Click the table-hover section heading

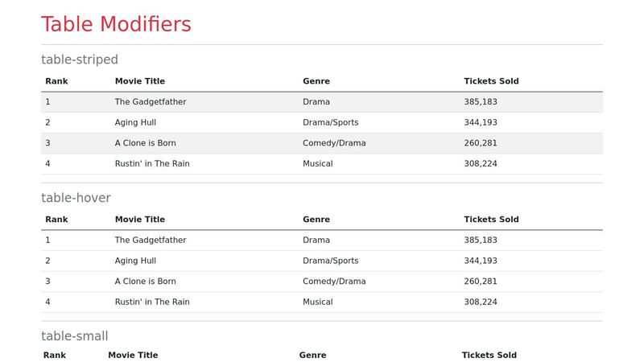[x=76, y=198]
